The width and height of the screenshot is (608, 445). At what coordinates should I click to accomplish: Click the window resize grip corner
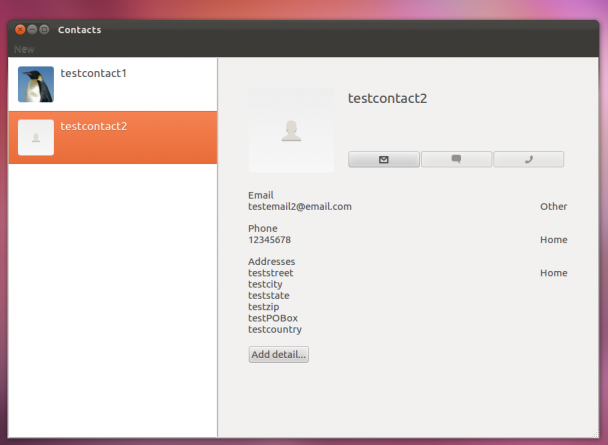pos(594,434)
